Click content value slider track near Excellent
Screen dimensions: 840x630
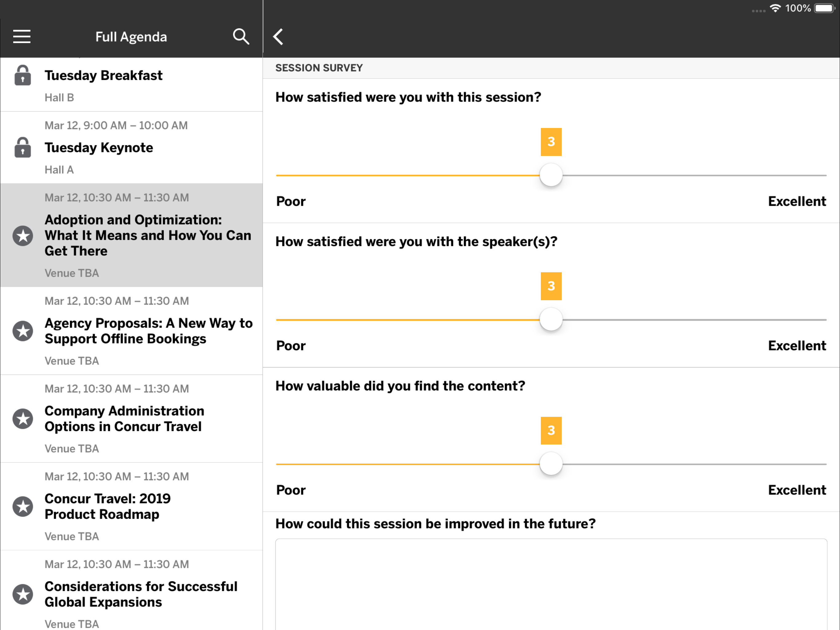(x=798, y=464)
